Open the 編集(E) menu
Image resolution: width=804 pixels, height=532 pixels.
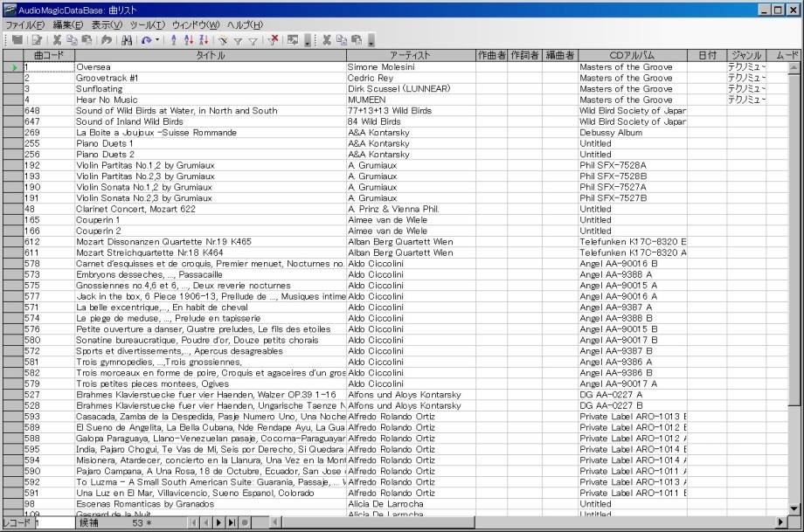tap(67, 24)
